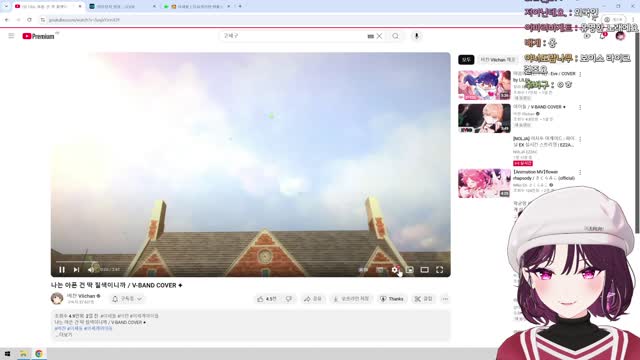The height and width of the screenshot is (360, 640).
Task: Run search with magnifier button
Action: (x=396, y=36)
